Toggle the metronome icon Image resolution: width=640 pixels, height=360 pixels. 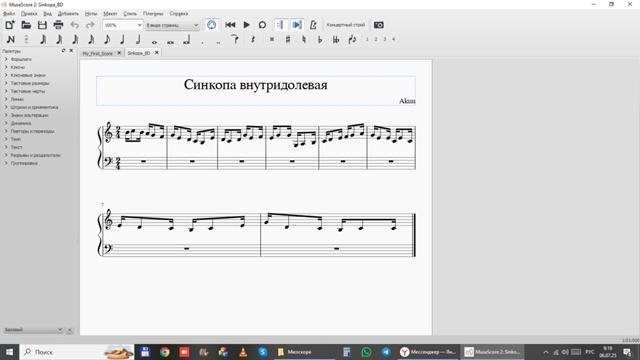pyautogui.click(x=313, y=25)
